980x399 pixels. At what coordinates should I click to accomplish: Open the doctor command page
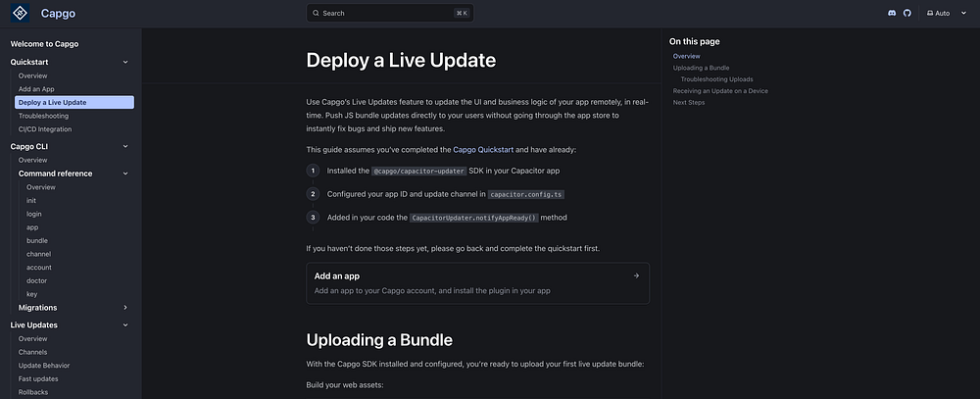[36, 280]
